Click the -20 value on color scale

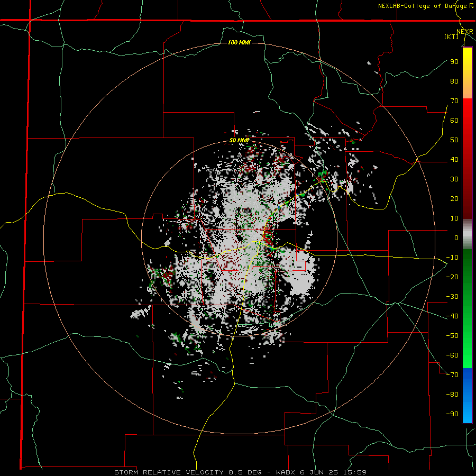(x=452, y=277)
